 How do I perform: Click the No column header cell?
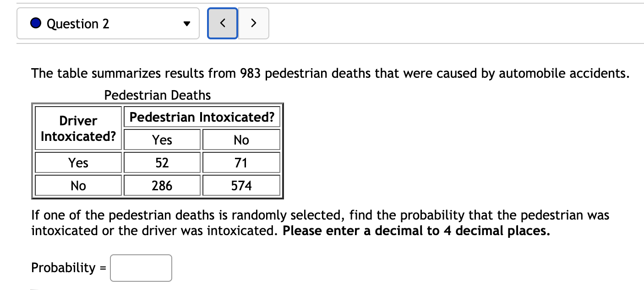241,140
